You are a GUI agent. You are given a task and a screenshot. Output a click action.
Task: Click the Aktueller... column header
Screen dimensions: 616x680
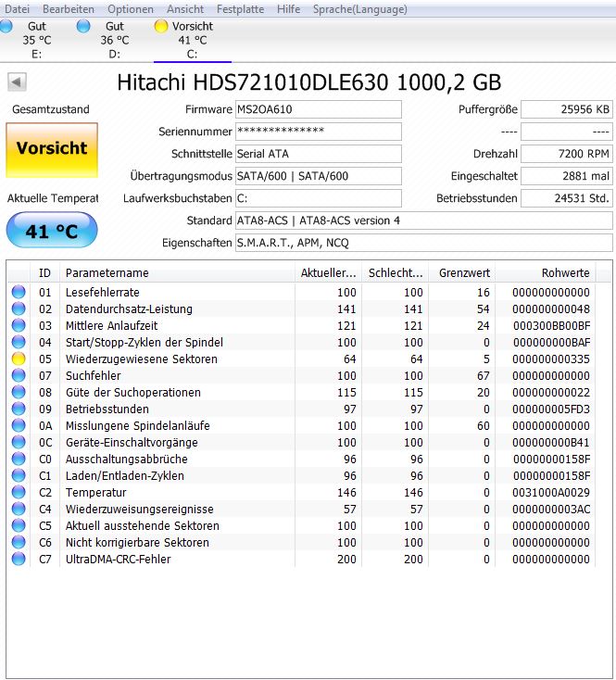328,272
